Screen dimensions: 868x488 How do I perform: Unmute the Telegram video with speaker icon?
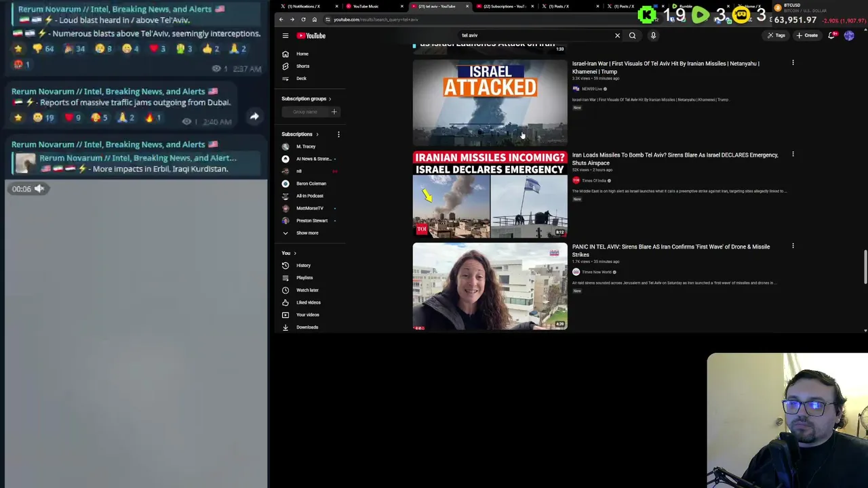click(39, 188)
